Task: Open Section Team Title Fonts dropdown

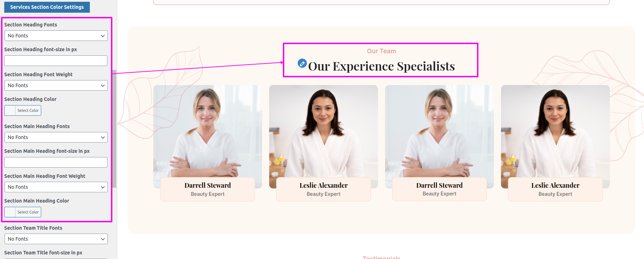Action: 56,239
